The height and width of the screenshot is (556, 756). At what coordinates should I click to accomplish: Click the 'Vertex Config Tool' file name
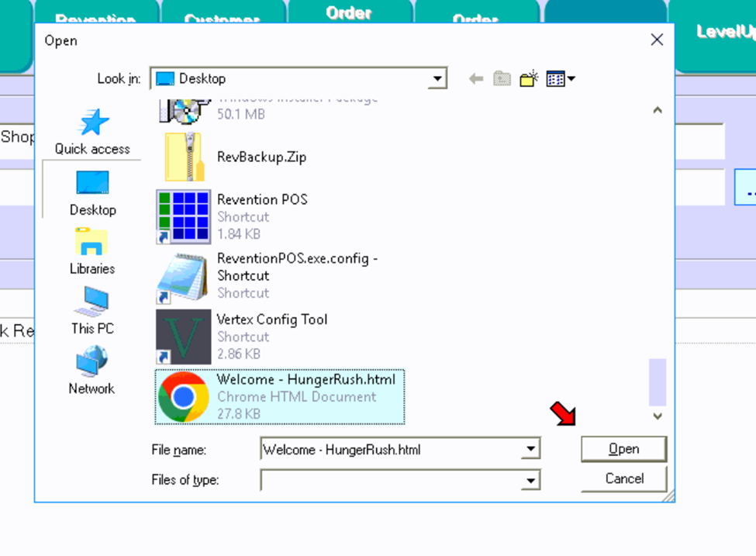pos(272,319)
